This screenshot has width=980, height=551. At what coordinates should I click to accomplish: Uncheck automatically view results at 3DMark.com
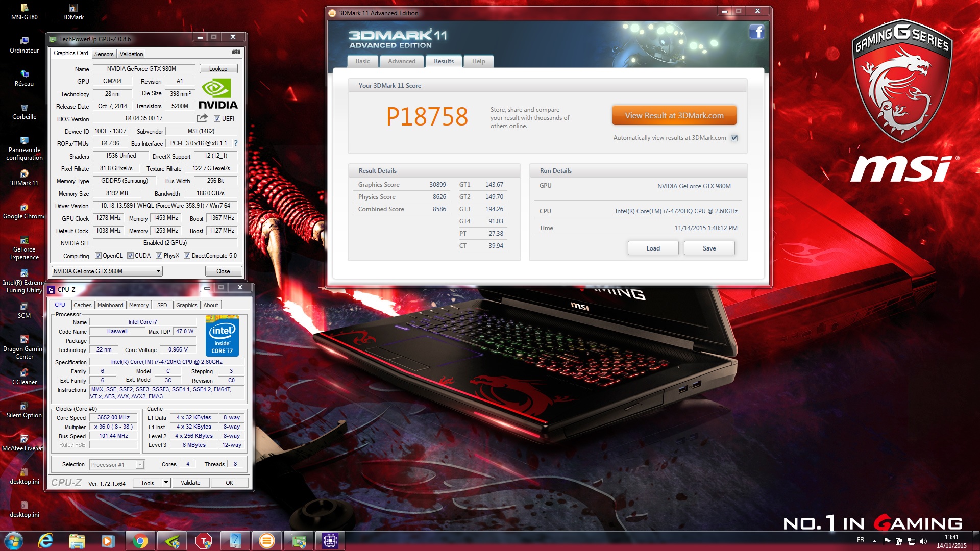[734, 138]
